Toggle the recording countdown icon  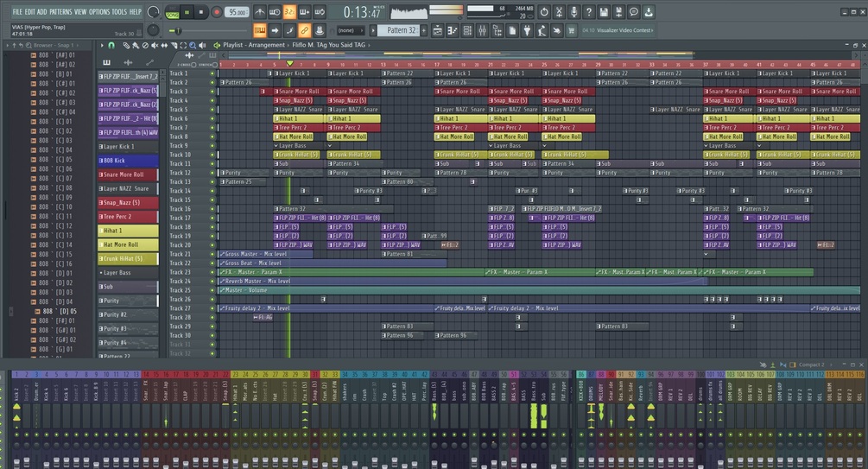(x=289, y=11)
